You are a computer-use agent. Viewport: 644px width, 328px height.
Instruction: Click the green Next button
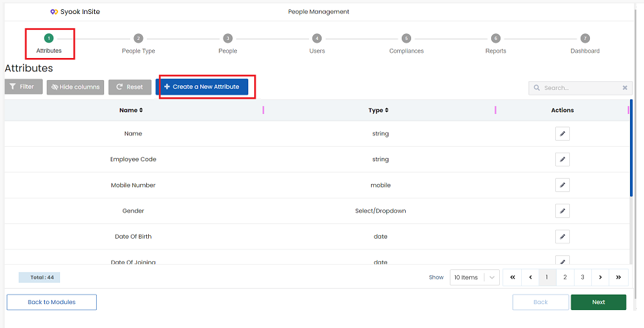[x=599, y=302]
